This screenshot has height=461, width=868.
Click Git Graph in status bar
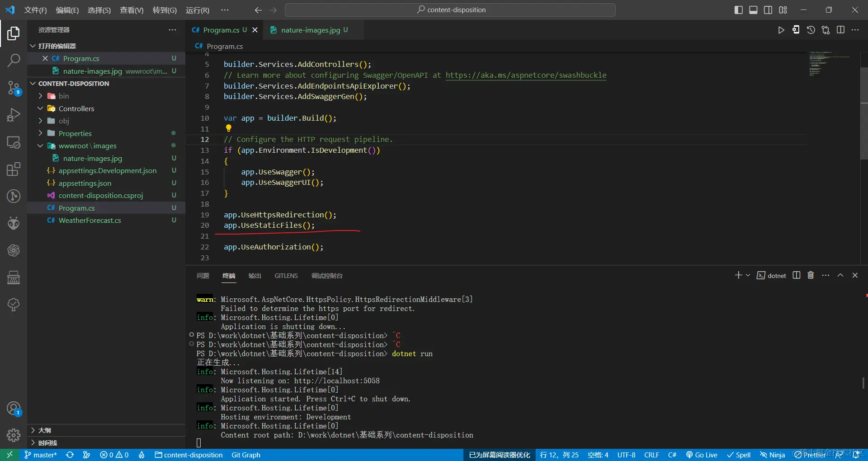pos(246,455)
